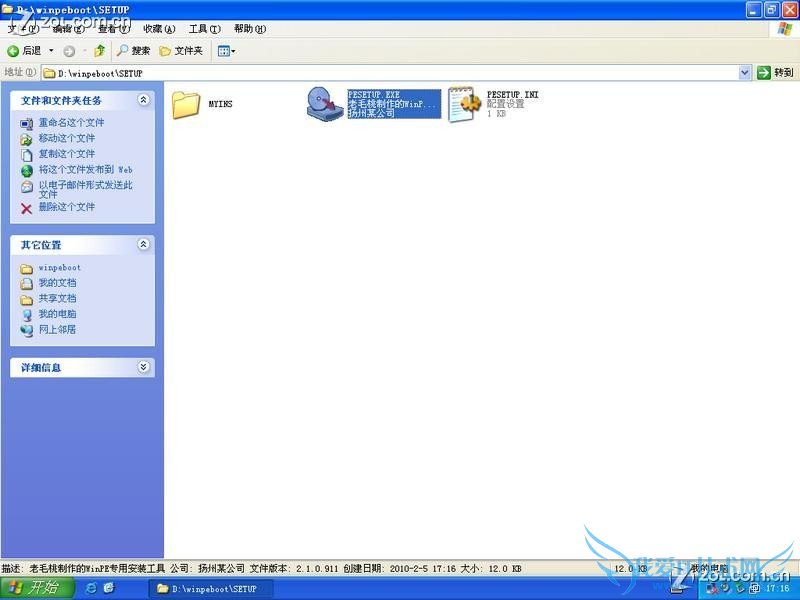This screenshot has height=600, width=800.
Task: Click the Up one level folder icon
Action: tap(99, 51)
